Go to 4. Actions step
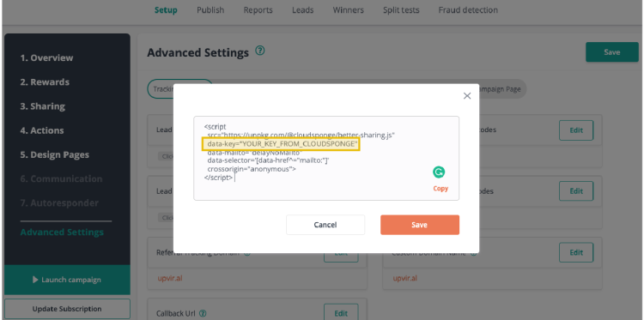Viewport: 644px width, 320px height. [42, 130]
